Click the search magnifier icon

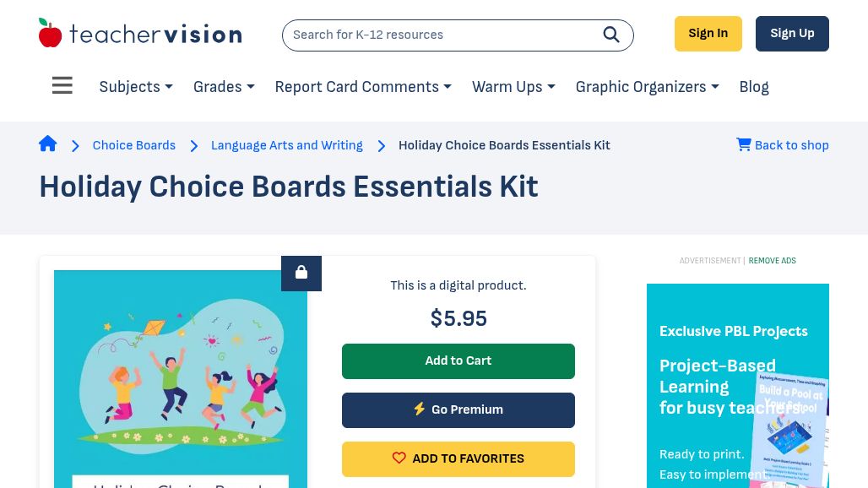pos(611,35)
